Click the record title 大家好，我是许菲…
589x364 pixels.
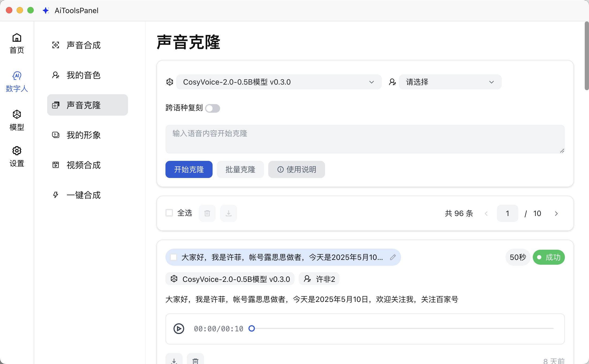282,257
